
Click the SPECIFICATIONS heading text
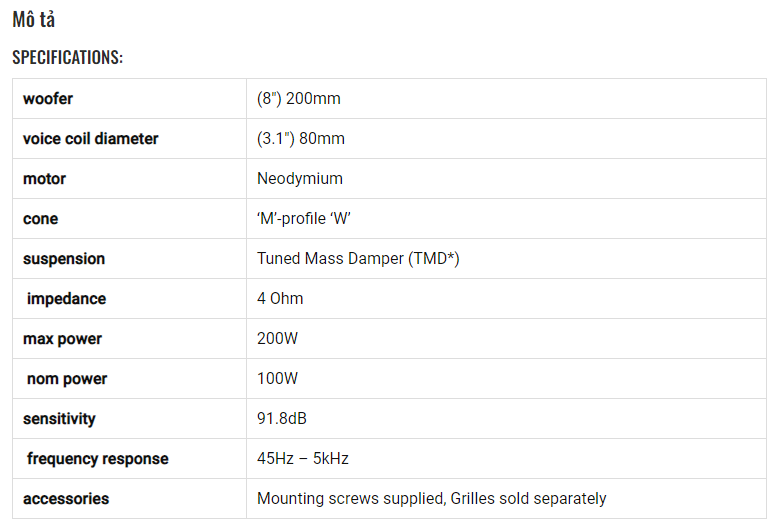(68, 57)
